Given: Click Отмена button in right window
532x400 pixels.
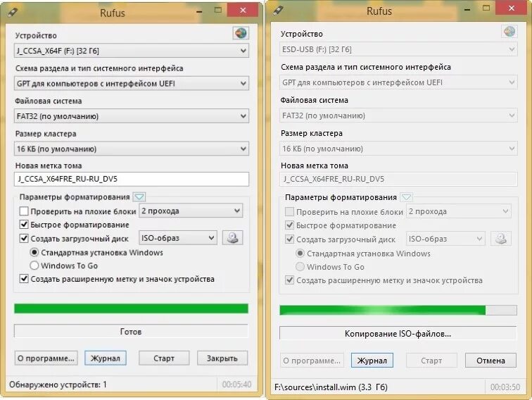Looking at the screenshot, I should tap(490, 361).
